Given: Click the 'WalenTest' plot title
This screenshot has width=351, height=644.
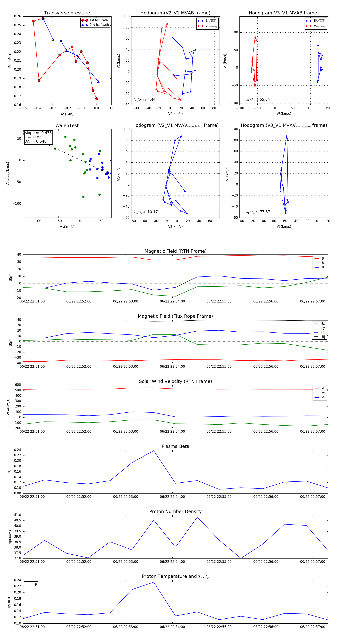Looking at the screenshot, I should 67,125.
